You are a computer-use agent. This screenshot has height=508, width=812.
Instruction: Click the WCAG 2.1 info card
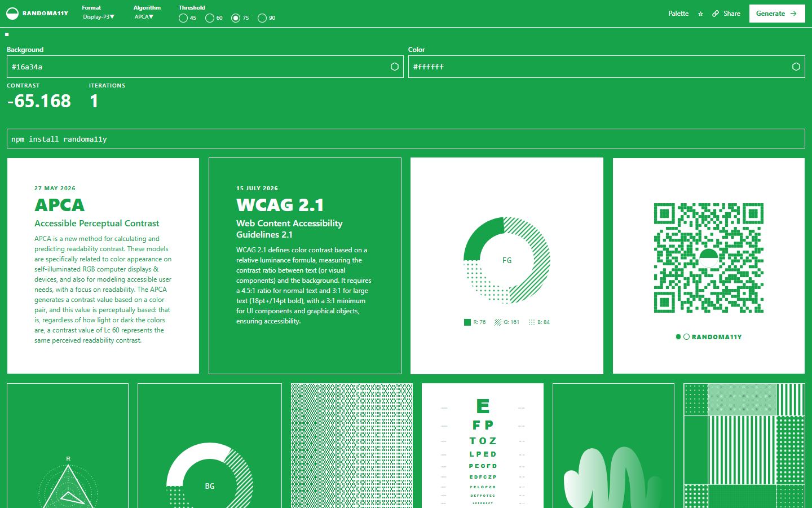pos(305,266)
